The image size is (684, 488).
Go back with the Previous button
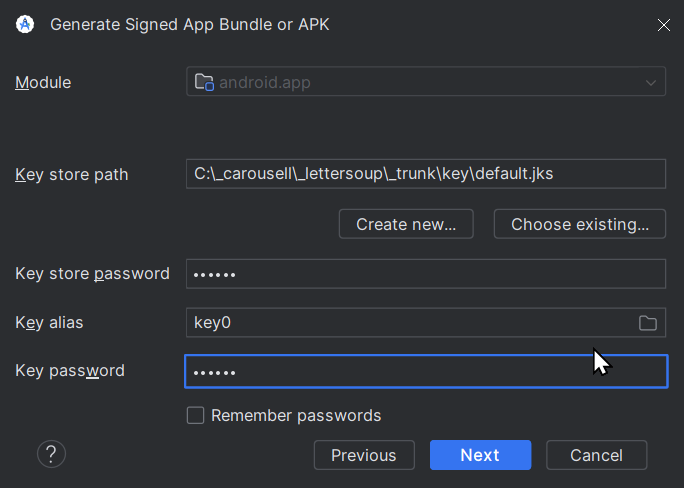364,455
